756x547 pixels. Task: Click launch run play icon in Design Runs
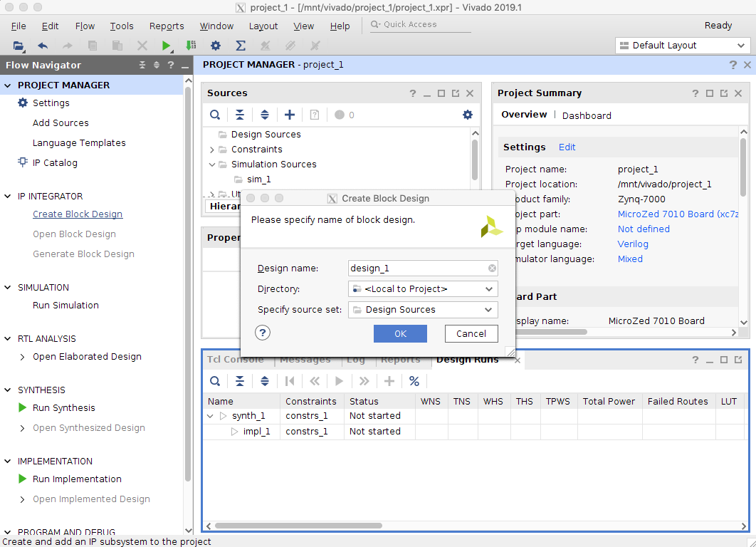[x=340, y=382]
